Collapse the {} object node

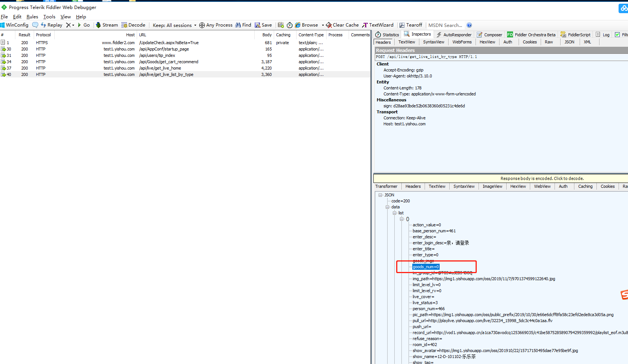(401, 219)
